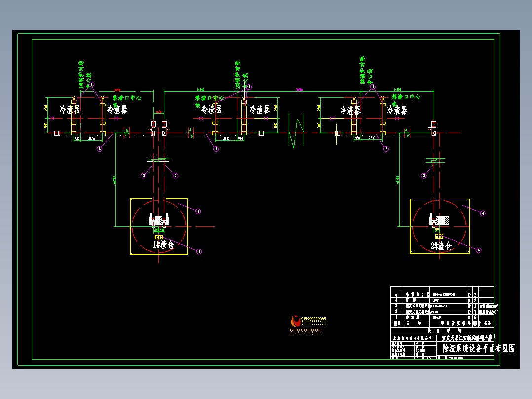Click the flame logo icon below the drawing
532x399 pixels.
(295, 321)
